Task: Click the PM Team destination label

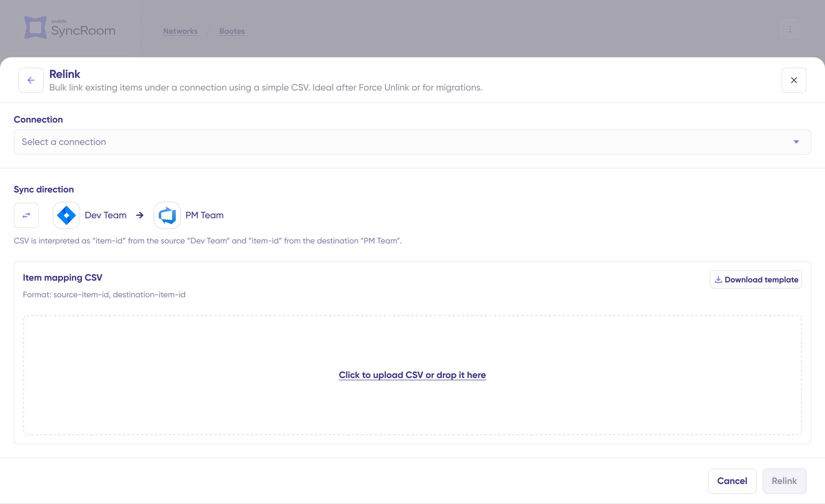Action: [x=204, y=215]
